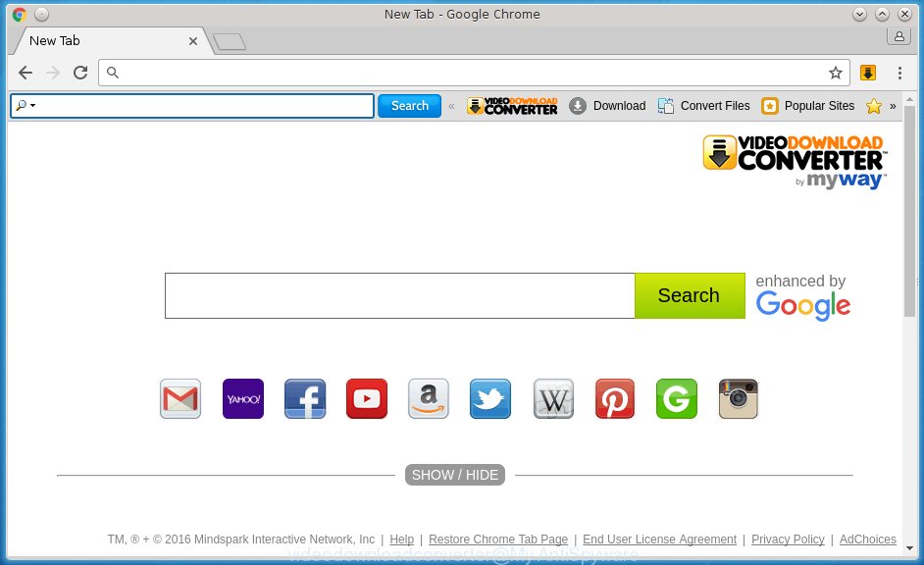Click the AdChoices footer link
Screen dimensions: 924x565
coord(868,539)
